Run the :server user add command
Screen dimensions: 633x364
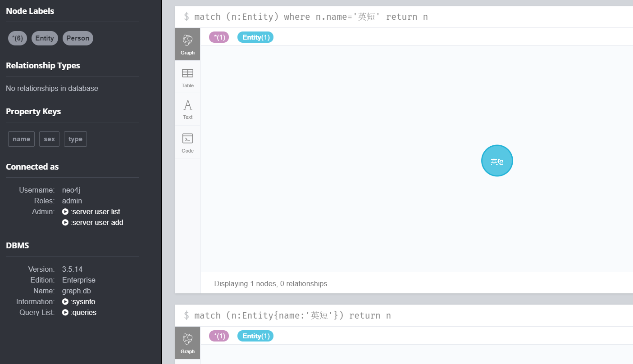pos(96,222)
